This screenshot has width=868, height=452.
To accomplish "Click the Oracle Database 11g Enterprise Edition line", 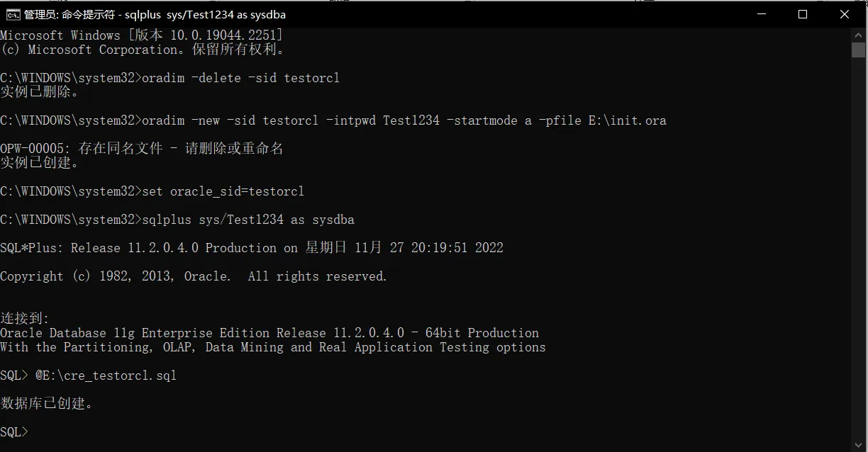I will (269, 333).
